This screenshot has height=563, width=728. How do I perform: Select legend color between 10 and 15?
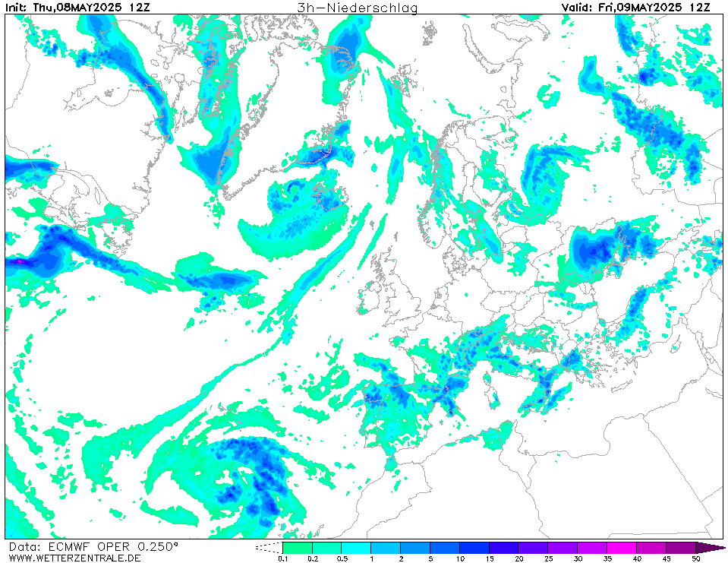tap(474, 548)
